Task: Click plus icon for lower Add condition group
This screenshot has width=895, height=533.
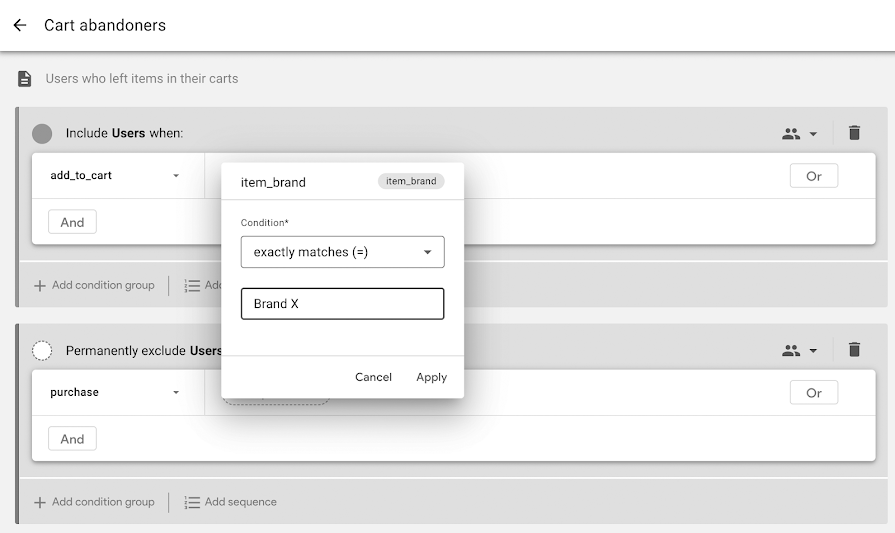Action: [x=40, y=502]
